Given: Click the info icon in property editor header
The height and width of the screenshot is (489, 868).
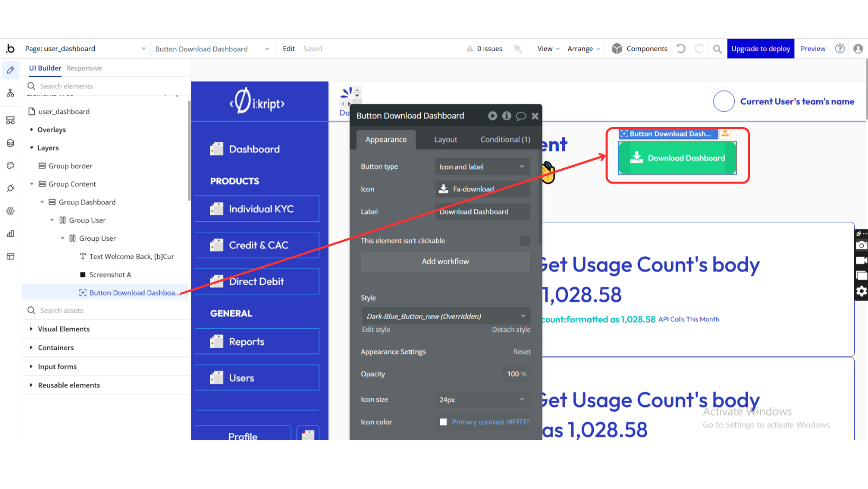Looking at the screenshot, I should pos(507,116).
